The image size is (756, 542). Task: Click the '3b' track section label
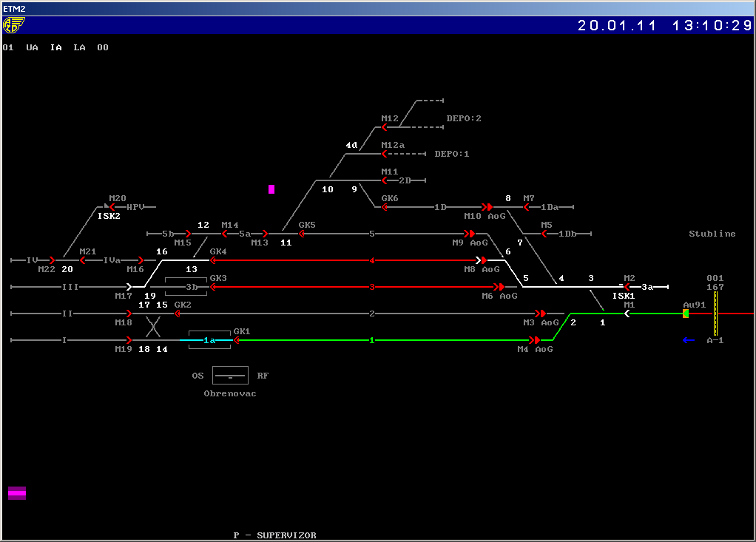tap(192, 287)
